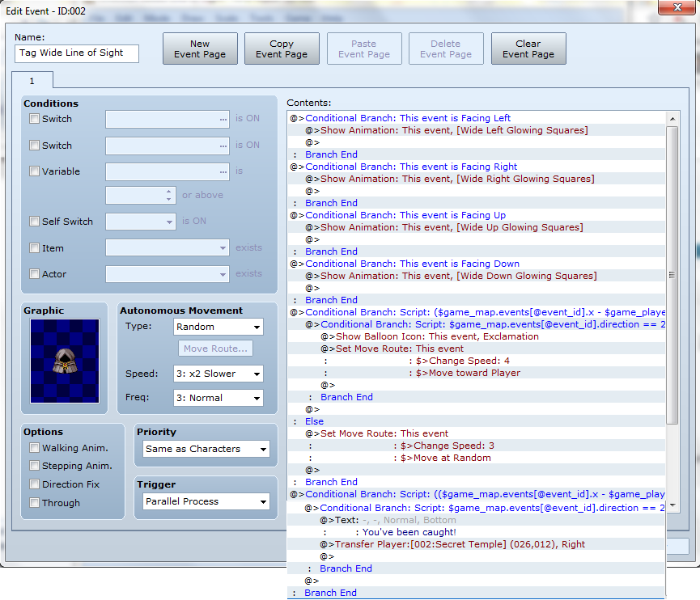Toggle the Self Switch condition

[34, 222]
